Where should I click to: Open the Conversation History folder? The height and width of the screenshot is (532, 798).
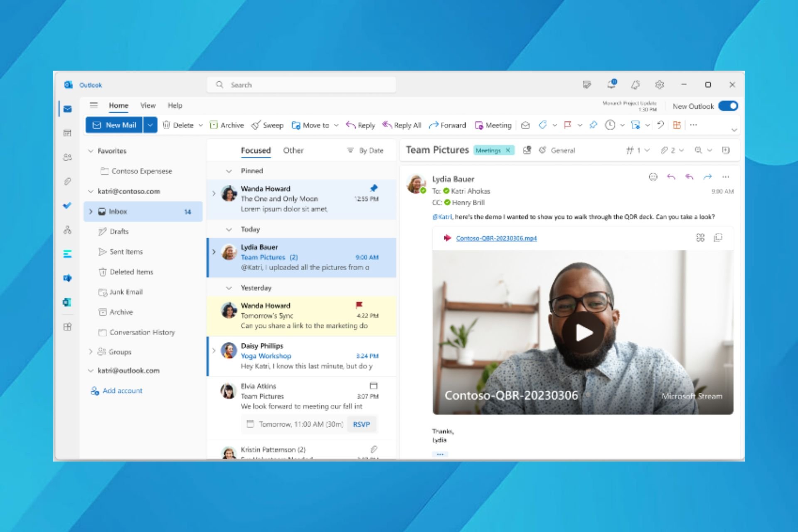coord(143,332)
